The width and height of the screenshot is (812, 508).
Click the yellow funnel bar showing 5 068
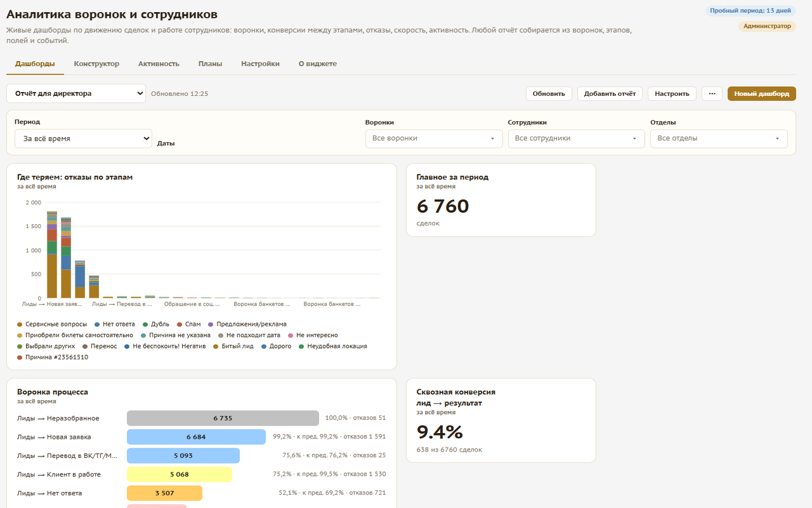(180, 474)
